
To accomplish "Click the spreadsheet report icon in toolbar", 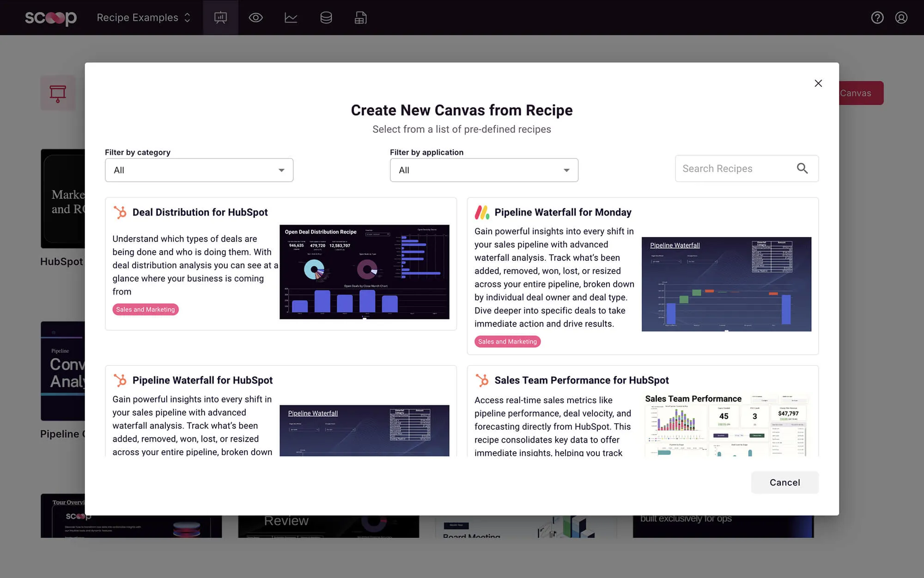I will point(360,18).
